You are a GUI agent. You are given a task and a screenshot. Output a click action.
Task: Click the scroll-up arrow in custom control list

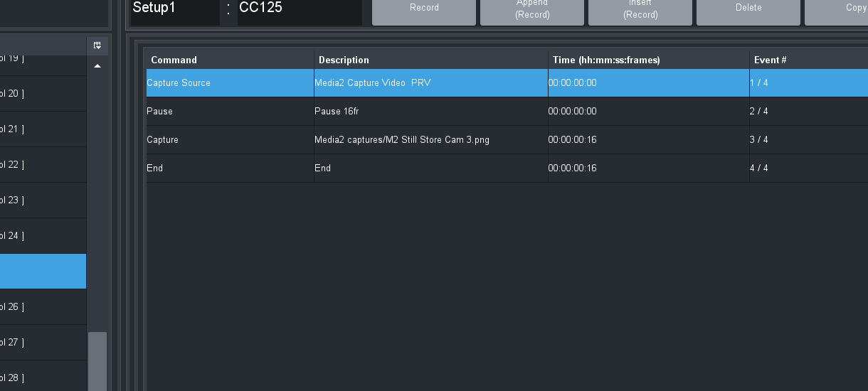pyautogui.click(x=97, y=66)
